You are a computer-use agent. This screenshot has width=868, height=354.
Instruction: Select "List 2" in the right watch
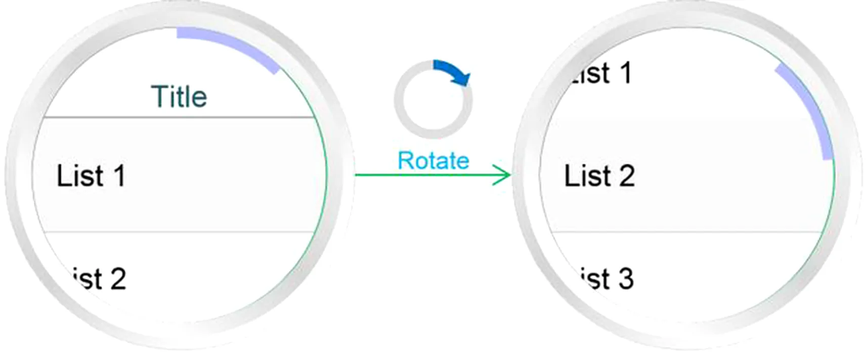599,176
